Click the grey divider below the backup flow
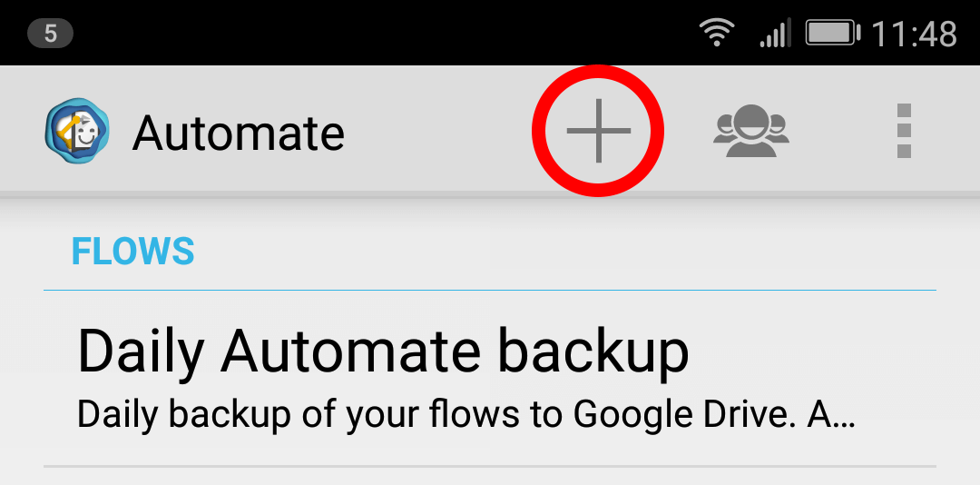This screenshot has height=485, width=980. coord(490,466)
